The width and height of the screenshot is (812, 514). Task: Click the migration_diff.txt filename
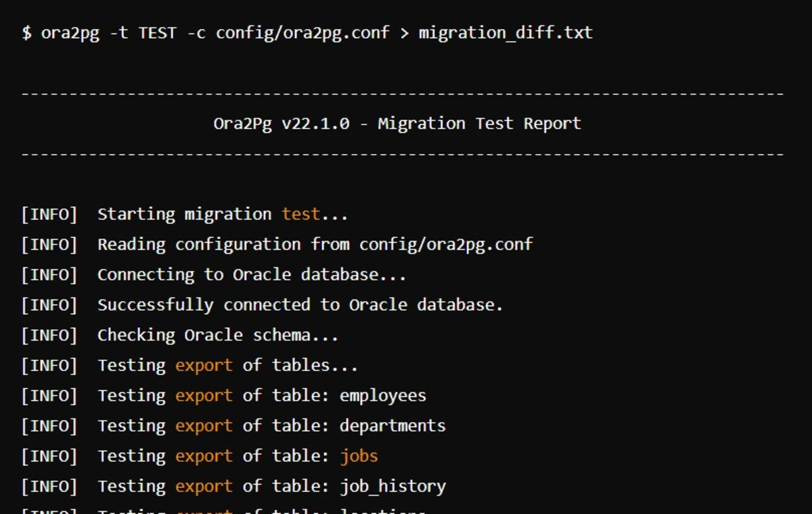[x=503, y=32]
